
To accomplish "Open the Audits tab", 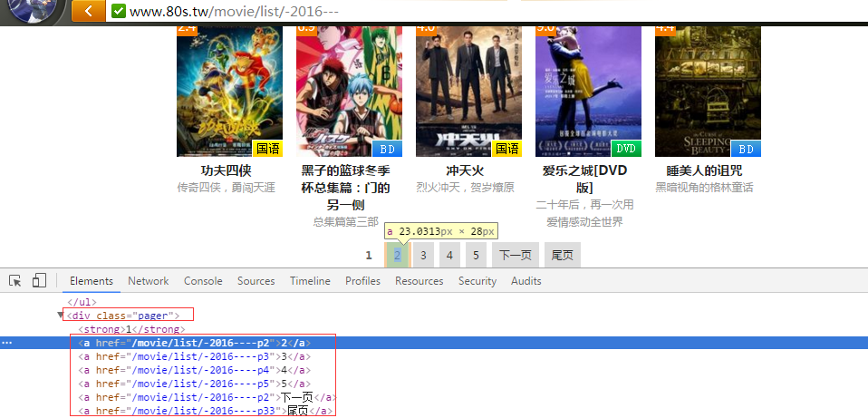I will (526, 281).
